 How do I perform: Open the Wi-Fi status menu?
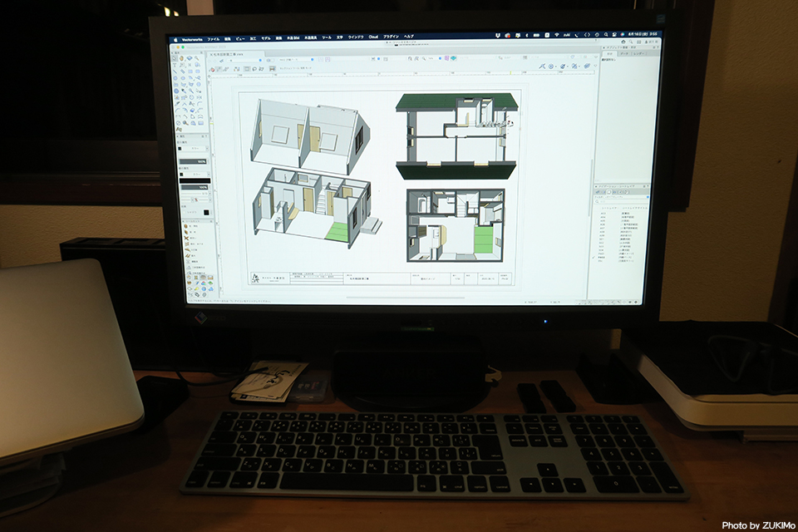pos(556,35)
